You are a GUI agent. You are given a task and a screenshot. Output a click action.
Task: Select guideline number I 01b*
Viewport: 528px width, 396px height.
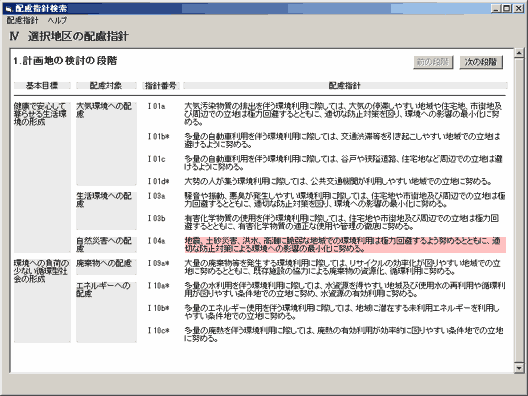158,136
